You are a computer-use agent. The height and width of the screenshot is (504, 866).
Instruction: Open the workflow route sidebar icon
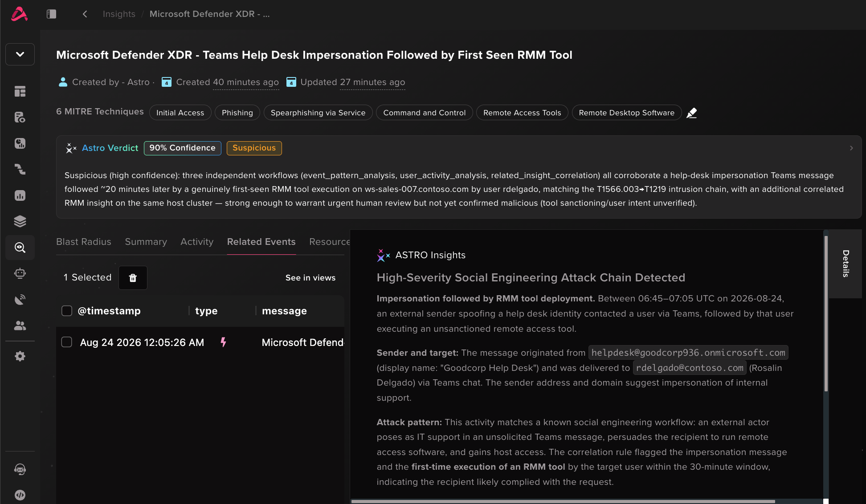point(20,169)
